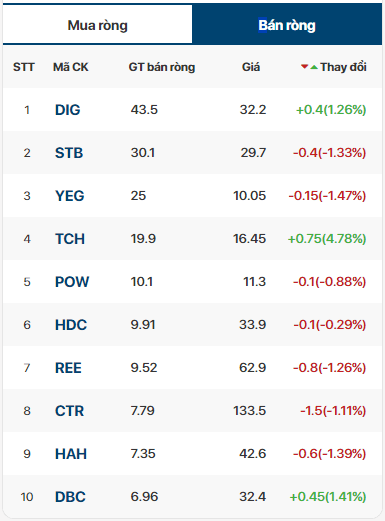Select the Bán ròng tab

pos(287,25)
